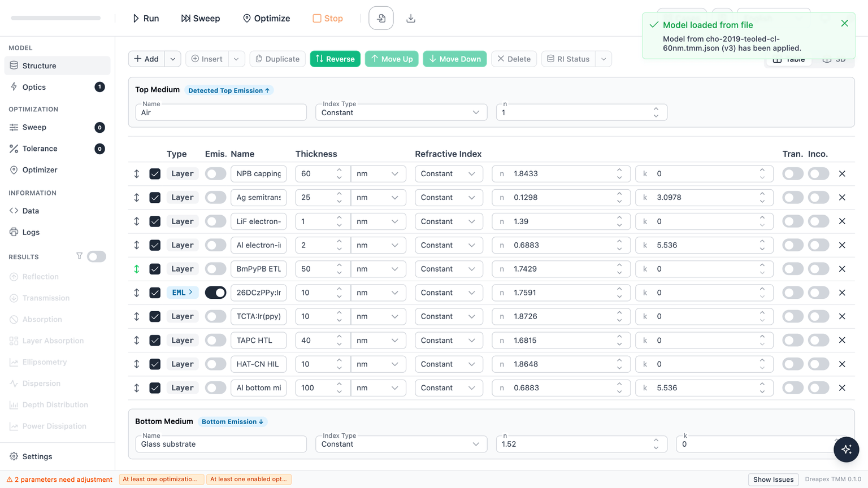Expand the EML layer type chevron
Viewport: 868px width, 488px height.
click(190, 293)
